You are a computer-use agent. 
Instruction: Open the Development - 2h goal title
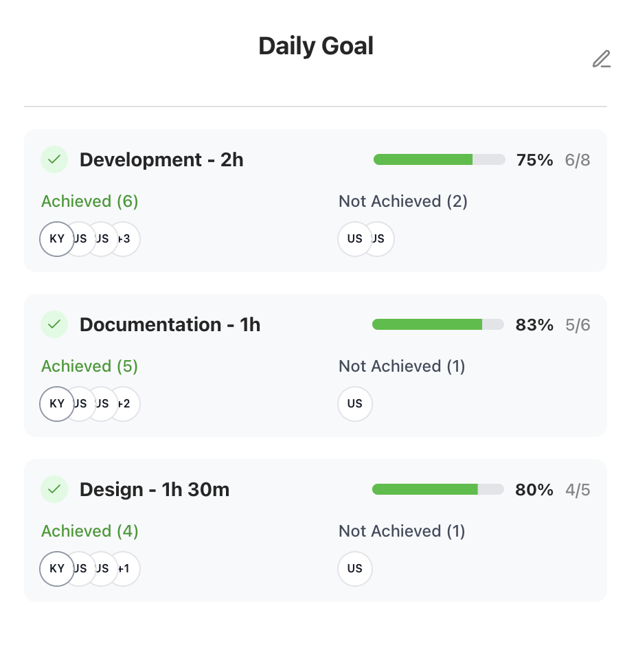(161, 160)
